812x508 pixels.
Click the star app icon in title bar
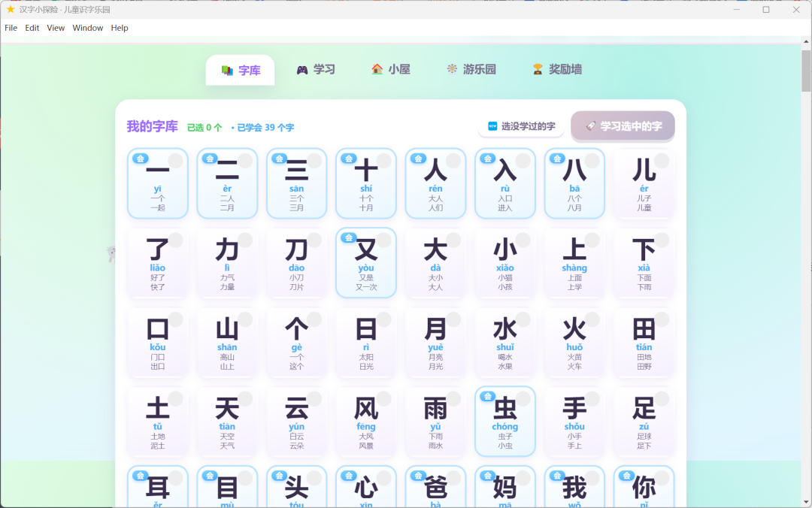pos(11,9)
